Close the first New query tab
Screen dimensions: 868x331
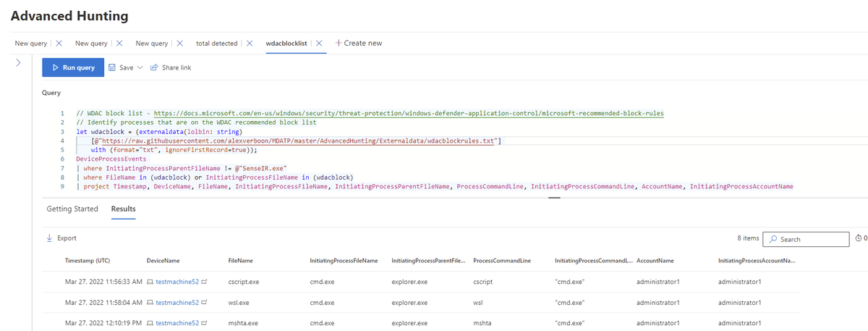[59, 43]
